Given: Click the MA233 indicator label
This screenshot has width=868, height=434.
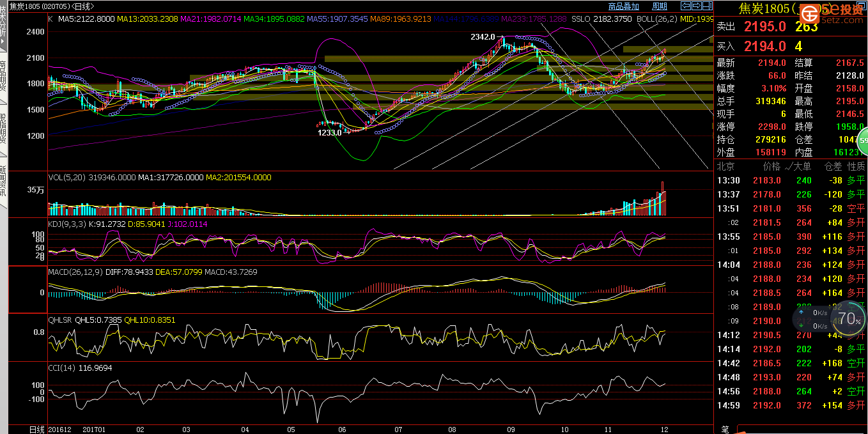Looking at the screenshot, I should pyautogui.click(x=534, y=19).
